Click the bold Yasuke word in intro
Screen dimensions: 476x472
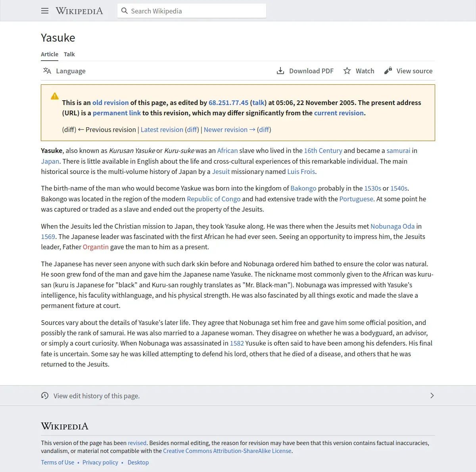point(52,151)
